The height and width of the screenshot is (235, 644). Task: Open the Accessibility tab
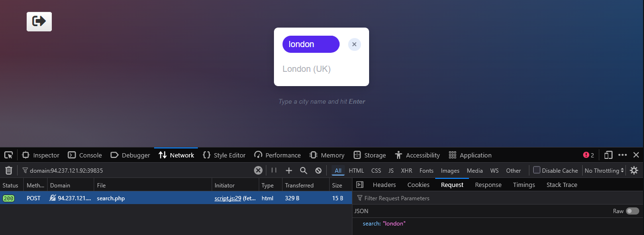click(x=417, y=155)
